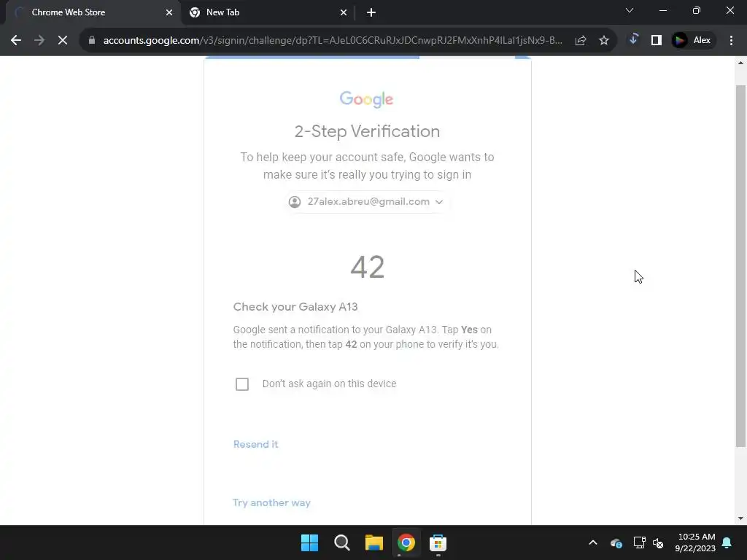Open a new tab with plus button

coord(371,13)
